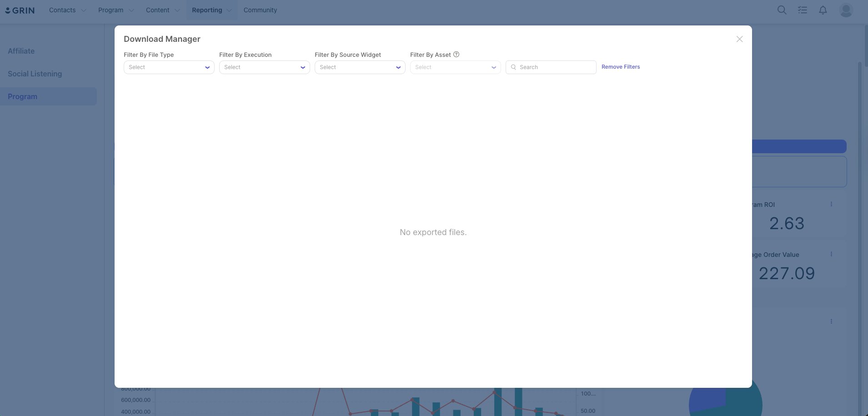This screenshot has height=416, width=868.
Task: Open the Program menu in top navigation
Action: pyautogui.click(x=116, y=10)
